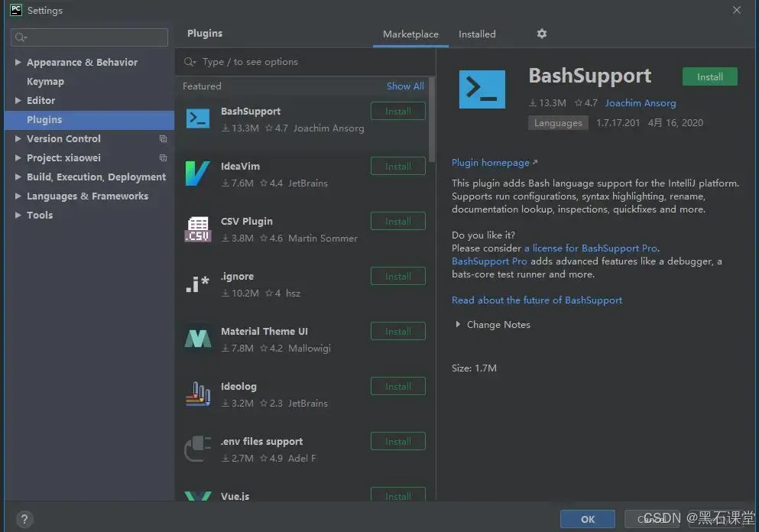
Task: Click the PyCharm icon in title bar
Action: [16, 10]
